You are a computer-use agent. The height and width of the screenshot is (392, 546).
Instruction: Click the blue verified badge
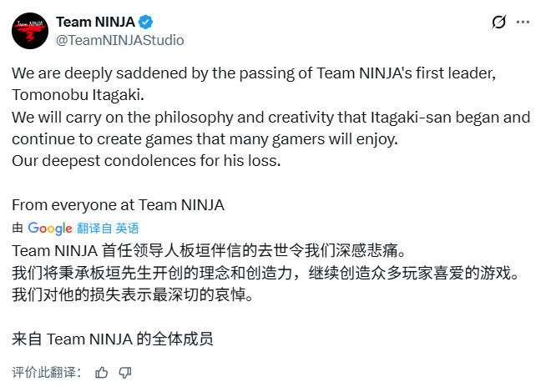click(x=147, y=23)
